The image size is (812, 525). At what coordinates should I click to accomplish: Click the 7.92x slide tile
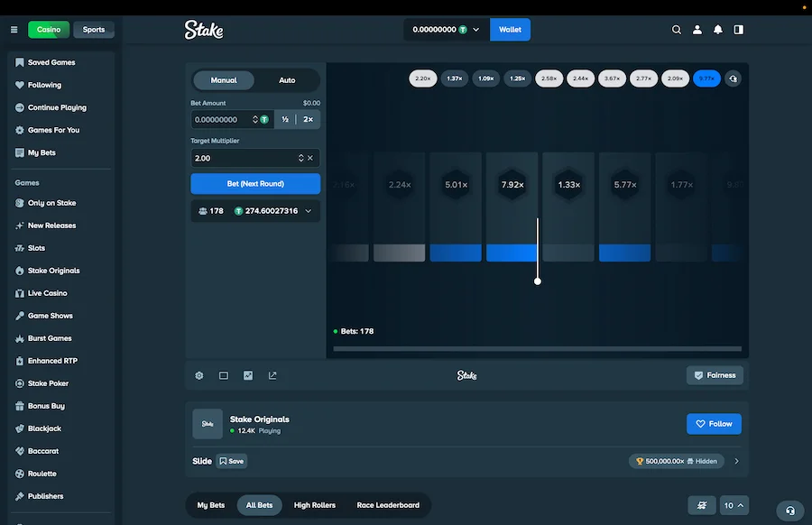[512, 207]
